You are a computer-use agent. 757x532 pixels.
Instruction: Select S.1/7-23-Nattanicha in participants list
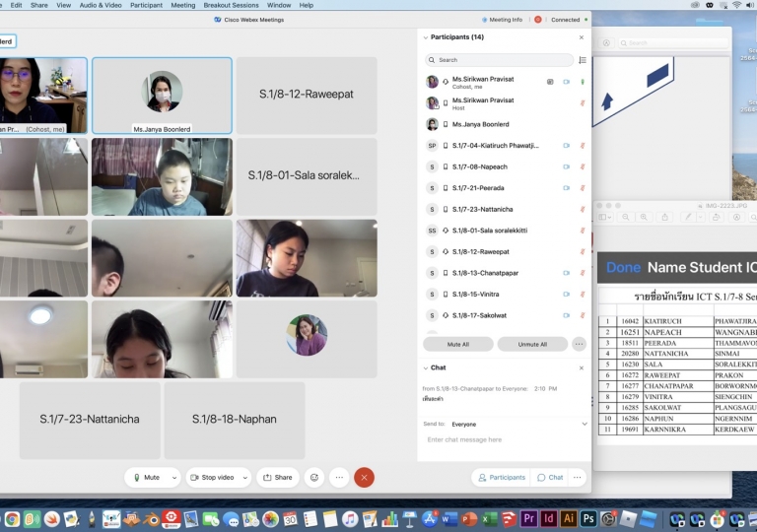[505, 209]
